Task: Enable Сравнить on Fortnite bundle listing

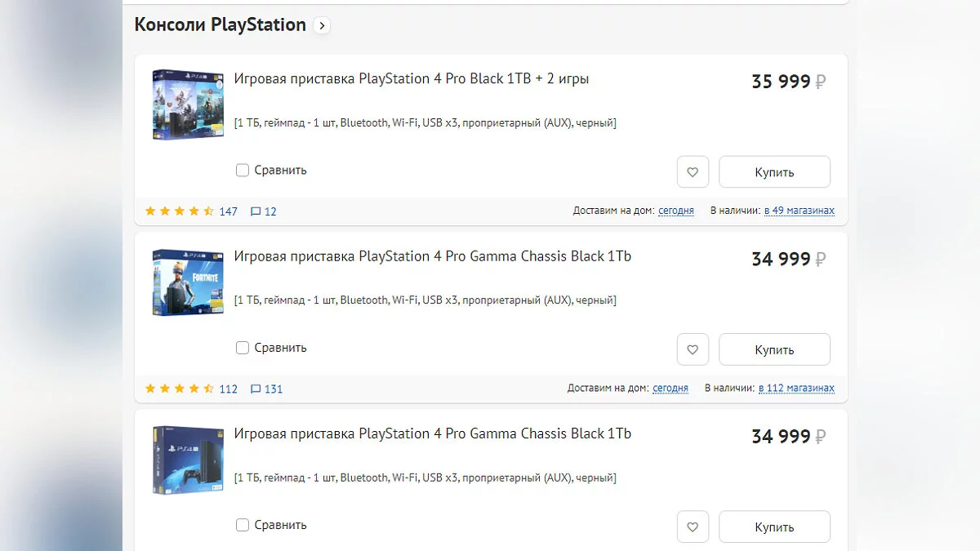Action: pyautogui.click(x=243, y=348)
